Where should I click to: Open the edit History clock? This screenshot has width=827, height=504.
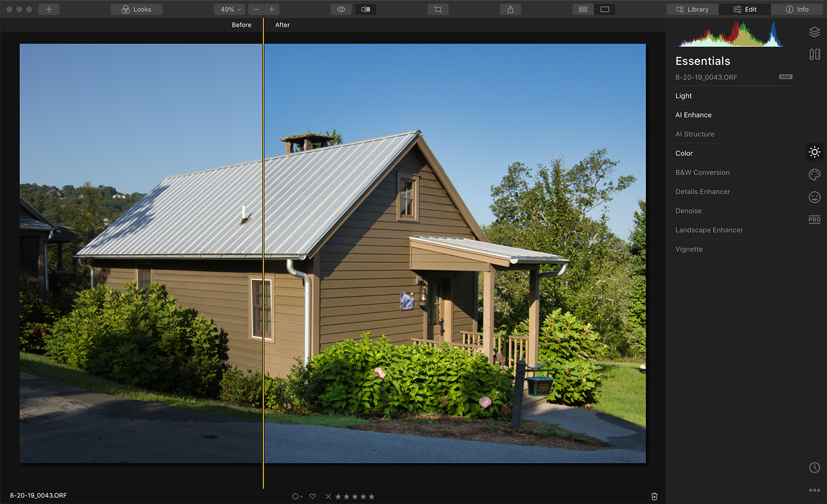point(815,467)
